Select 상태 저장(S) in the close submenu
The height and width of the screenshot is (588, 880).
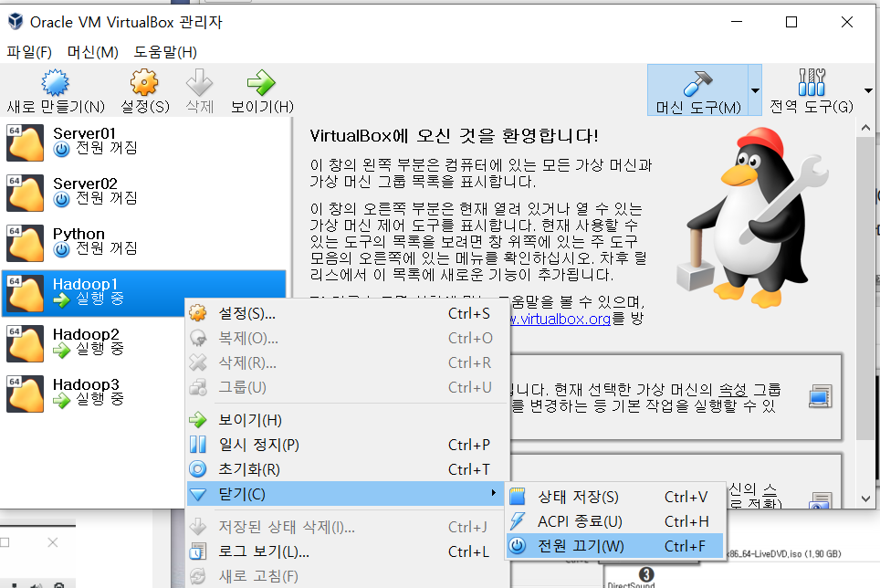tap(614, 497)
